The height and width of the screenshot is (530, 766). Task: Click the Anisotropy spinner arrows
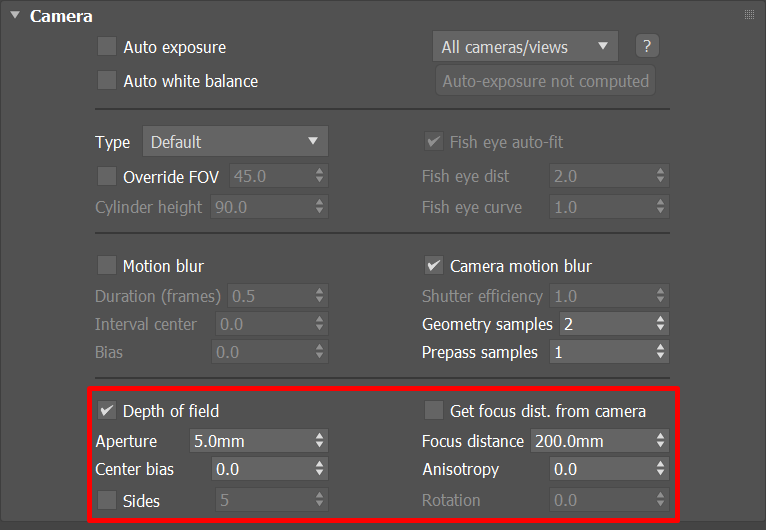pos(660,469)
